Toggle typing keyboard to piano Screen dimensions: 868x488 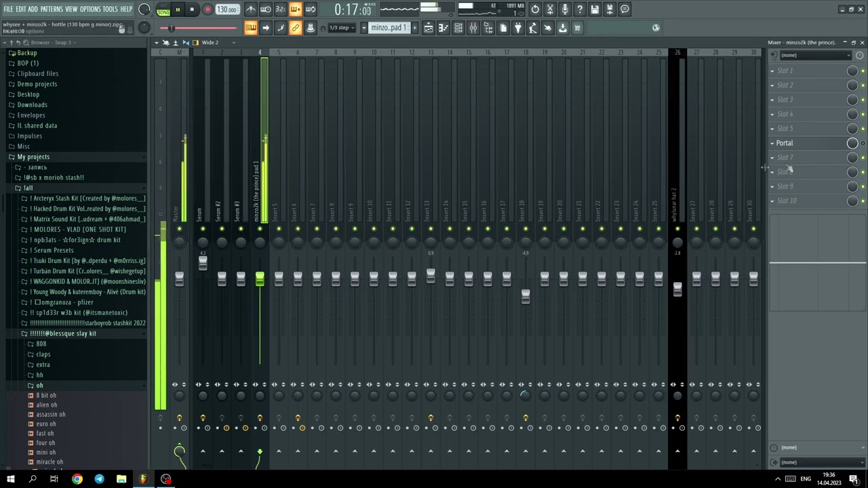(x=251, y=28)
